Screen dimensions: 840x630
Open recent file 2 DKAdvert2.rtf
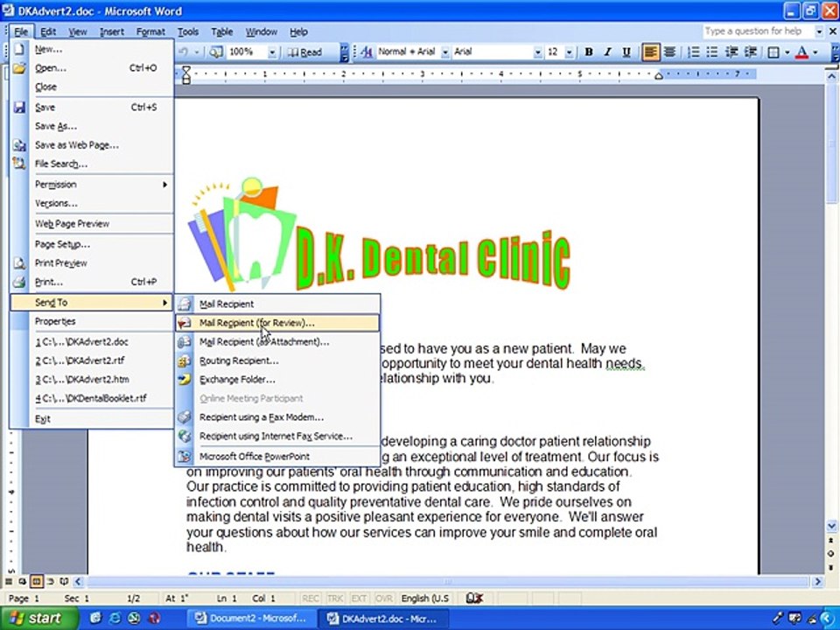click(x=92, y=360)
